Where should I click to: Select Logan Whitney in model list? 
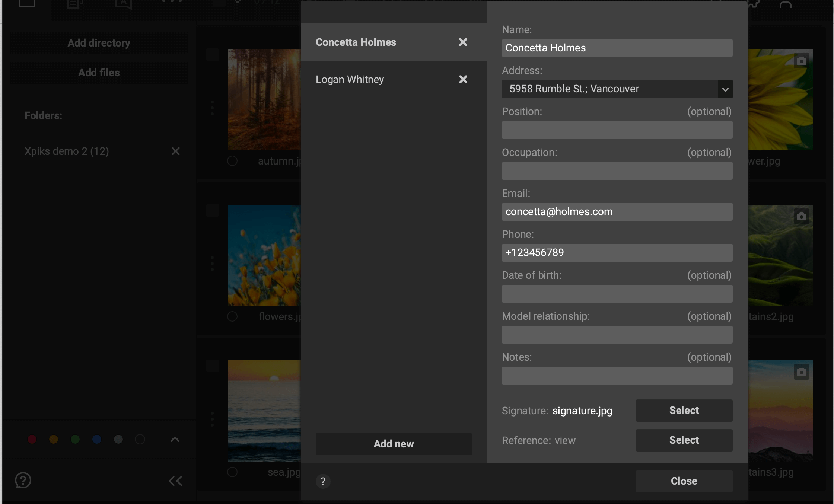(x=350, y=79)
